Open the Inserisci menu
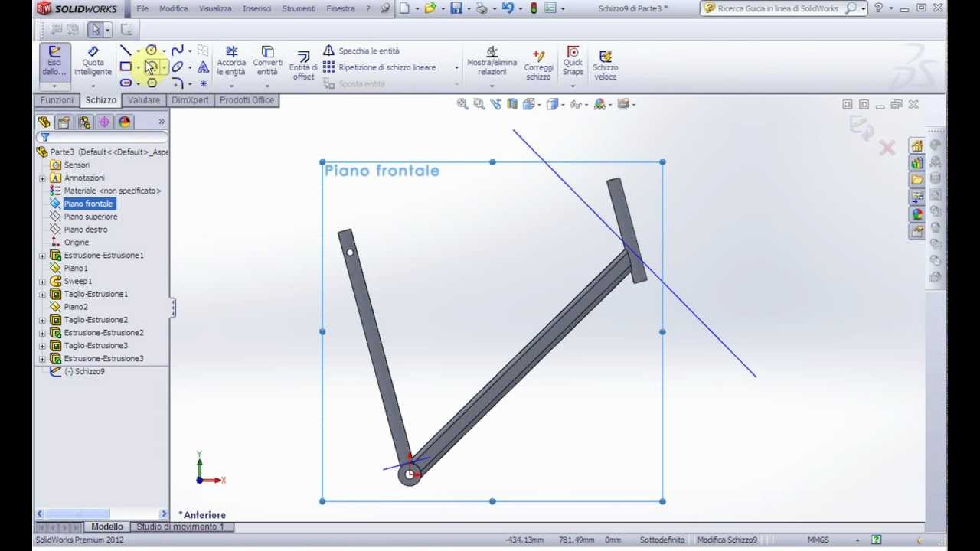Screen dimensions: 980x551 [256, 8]
